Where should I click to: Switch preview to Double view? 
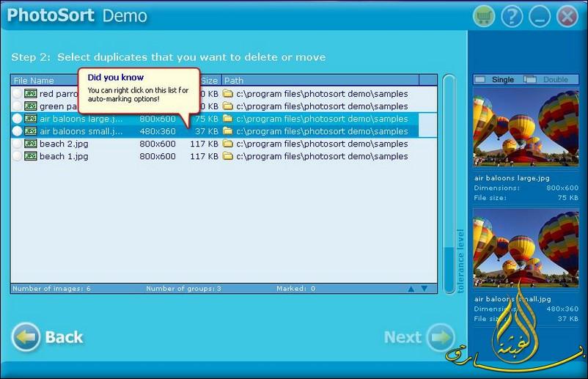click(546, 79)
